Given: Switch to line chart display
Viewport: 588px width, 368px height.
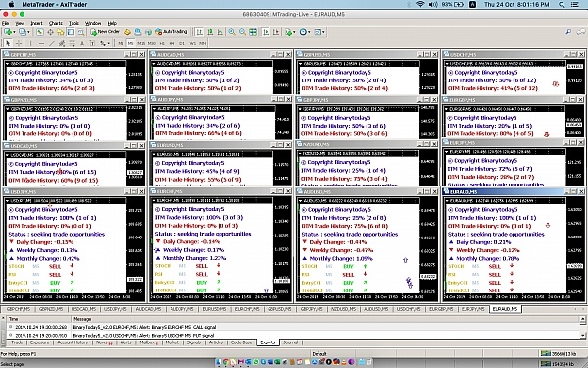Looking at the screenshot, I should pyautogui.click(x=220, y=32).
